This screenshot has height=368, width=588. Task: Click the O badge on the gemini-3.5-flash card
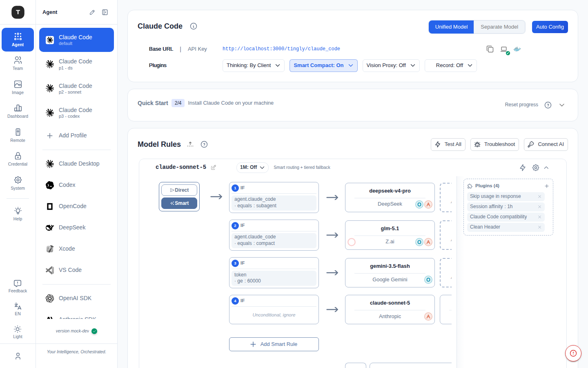tap(428, 280)
